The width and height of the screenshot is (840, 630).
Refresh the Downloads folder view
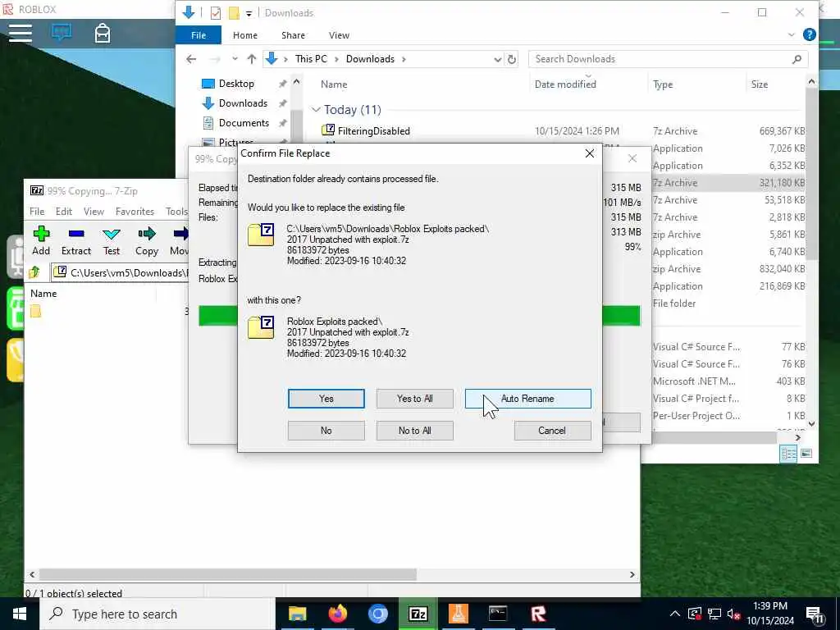click(x=512, y=59)
